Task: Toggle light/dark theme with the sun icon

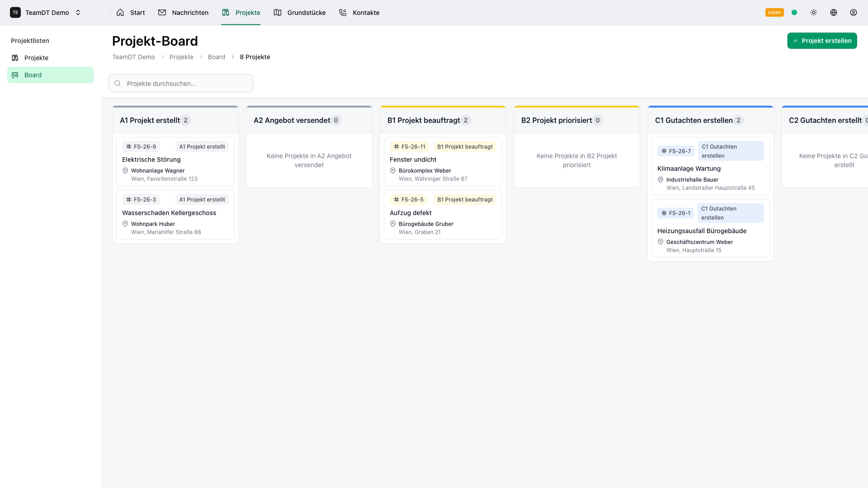Action: click(813, 12)
